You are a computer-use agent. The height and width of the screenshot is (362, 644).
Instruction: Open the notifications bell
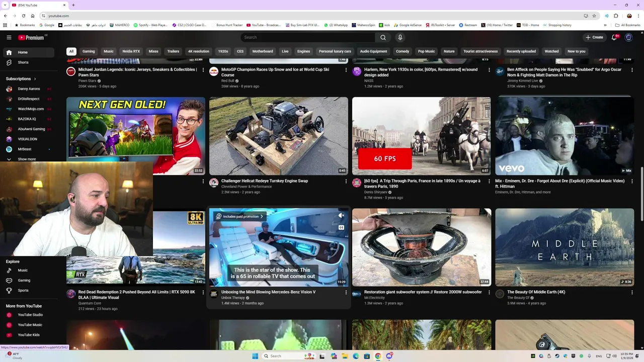(x=614, y=37)
